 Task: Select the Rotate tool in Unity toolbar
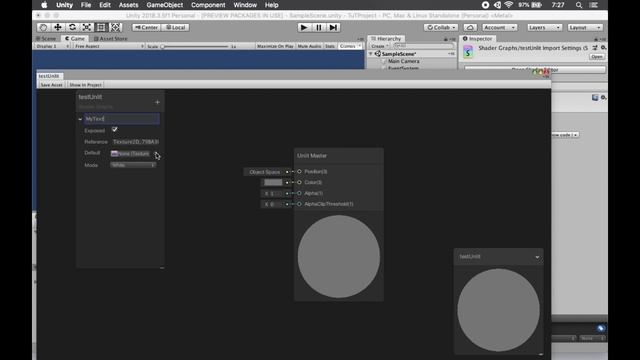[72, 27]
